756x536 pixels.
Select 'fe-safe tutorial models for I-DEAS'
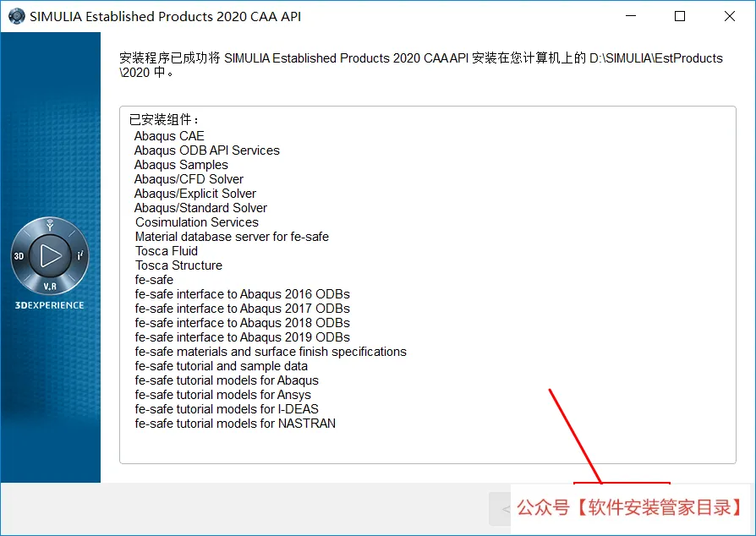pos(227,409)
